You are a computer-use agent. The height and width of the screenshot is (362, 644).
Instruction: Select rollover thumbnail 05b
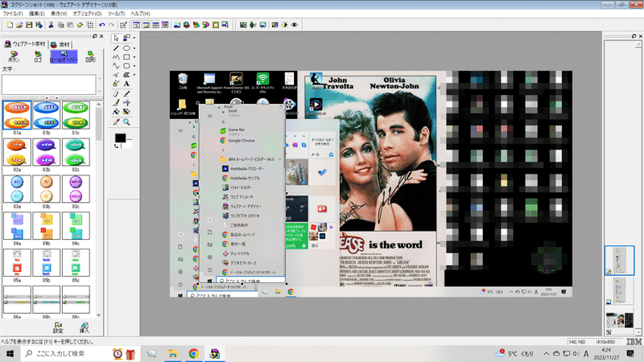coord(46,264)
